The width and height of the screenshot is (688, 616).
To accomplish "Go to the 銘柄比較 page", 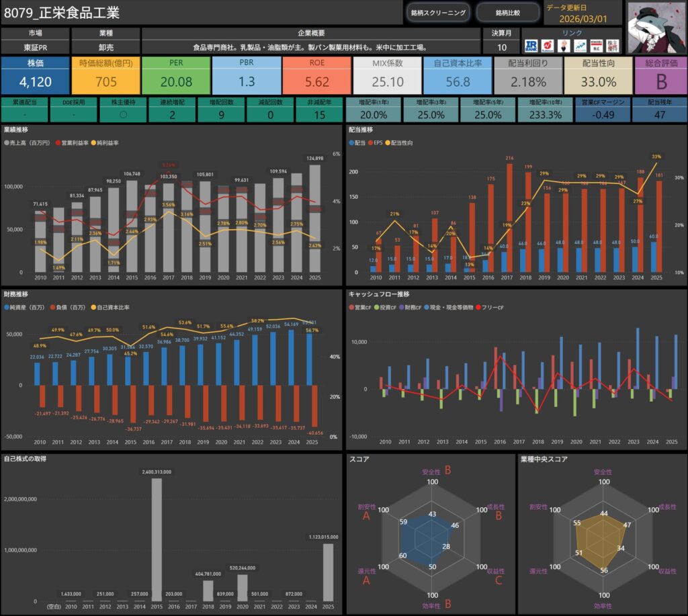I will click(507, 13).
